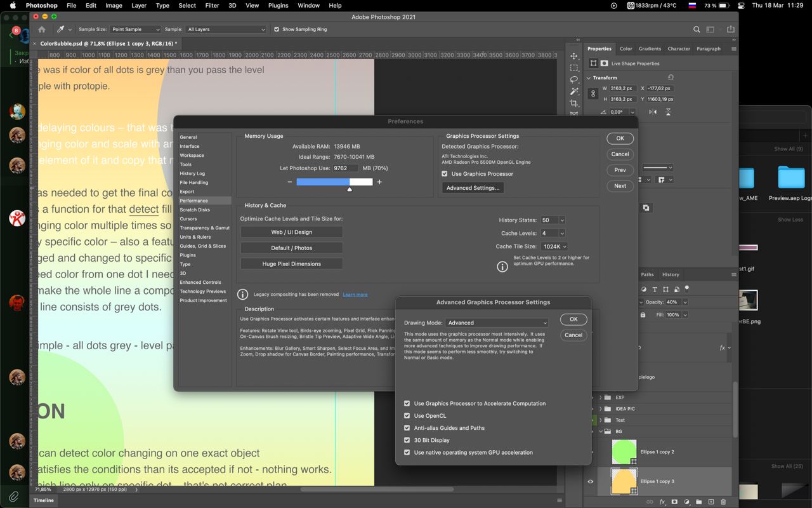Screen dimensions: 812x508
Task: Switch to the Gradients panel tab
Action: 650,49
